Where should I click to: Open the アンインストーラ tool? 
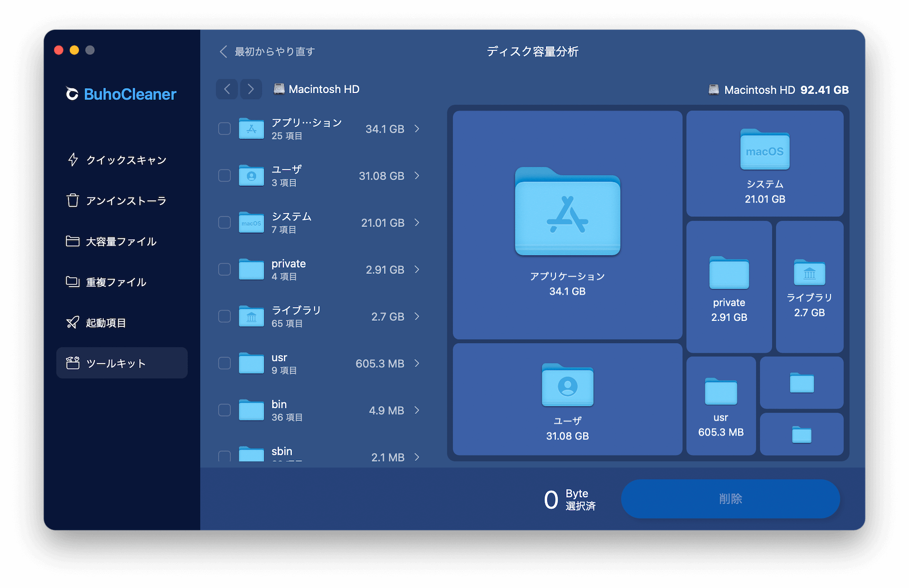125,201
